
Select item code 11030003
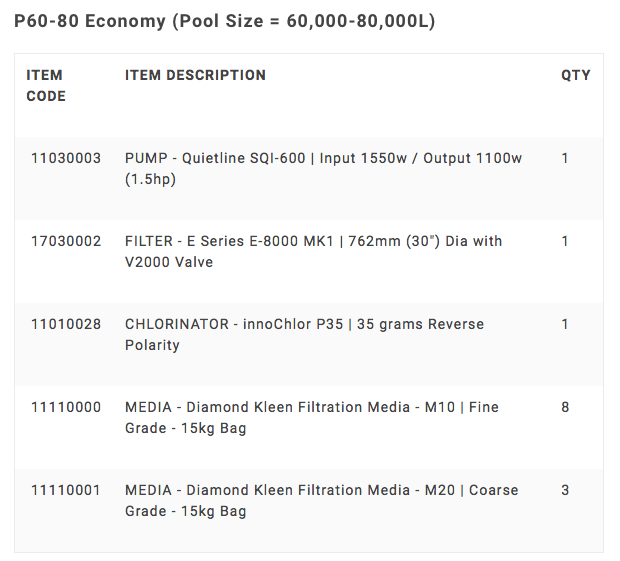pos(66,158)
